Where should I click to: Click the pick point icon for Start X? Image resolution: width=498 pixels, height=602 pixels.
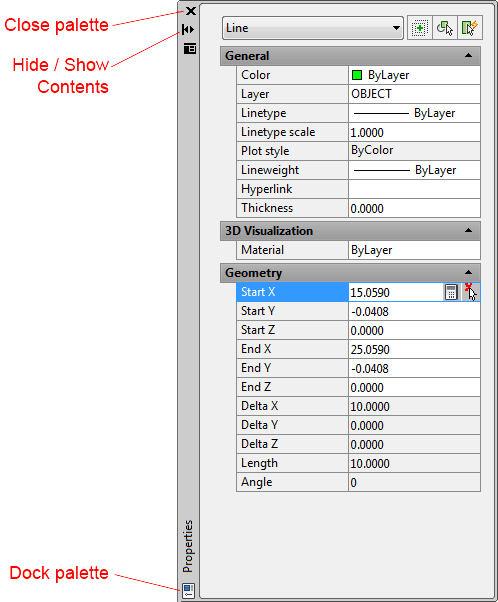tap(470, 292)
